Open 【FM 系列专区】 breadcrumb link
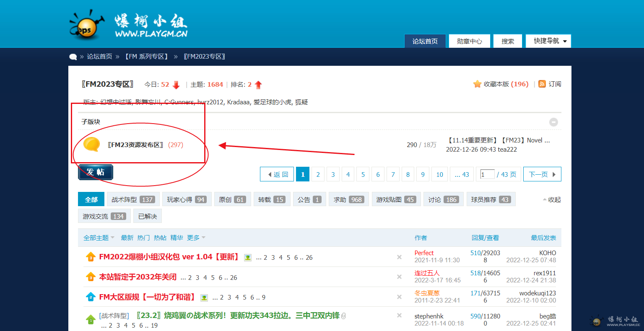 tap(147, 57)
